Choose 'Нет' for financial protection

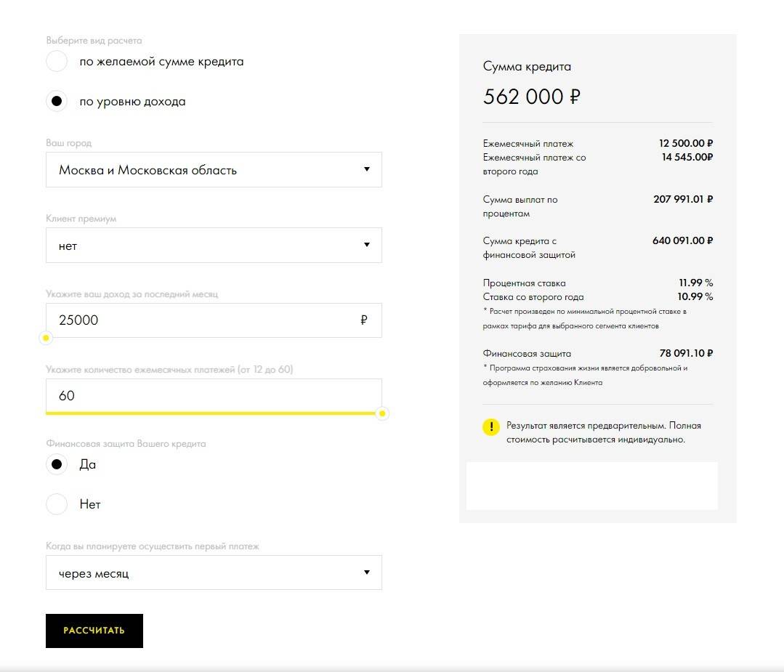57,504
